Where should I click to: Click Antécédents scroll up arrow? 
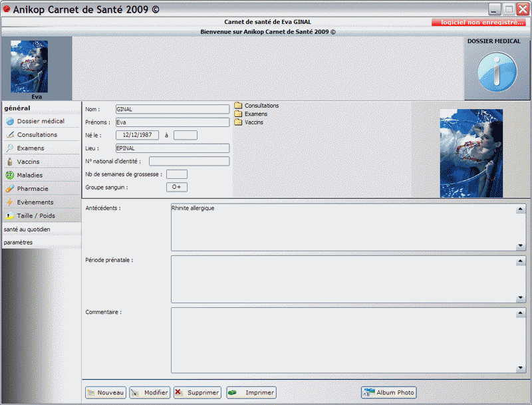[521, 209]
